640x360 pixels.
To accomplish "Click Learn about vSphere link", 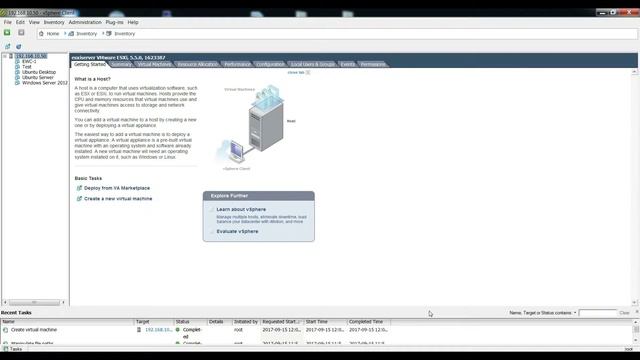I will pos(241,209).
